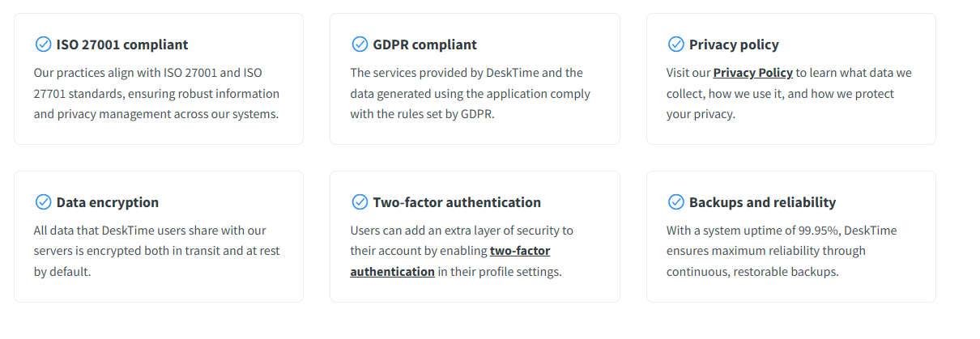Click the ISO 27001 compliant heading
This screenshot has width=980, height=339.
point(122,44)
